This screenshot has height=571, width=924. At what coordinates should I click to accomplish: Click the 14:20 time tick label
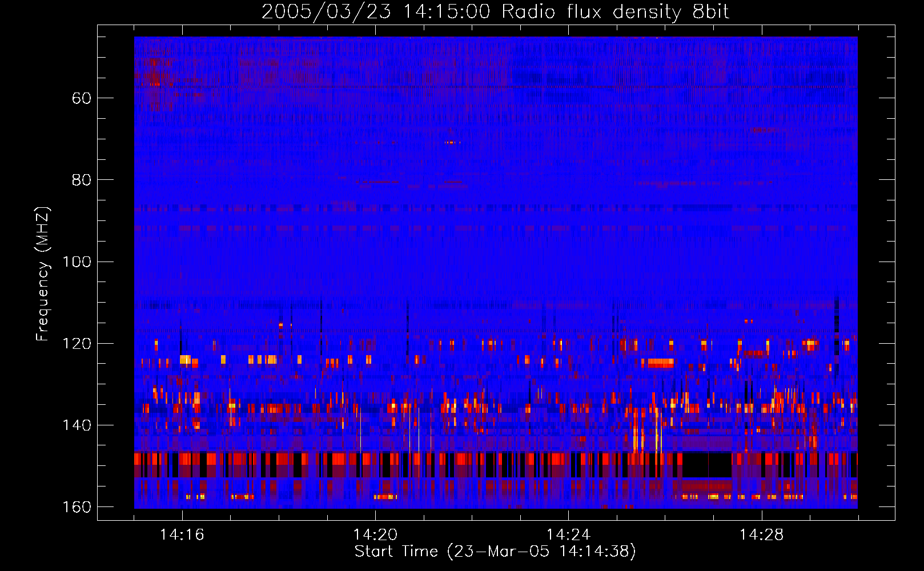375,534
